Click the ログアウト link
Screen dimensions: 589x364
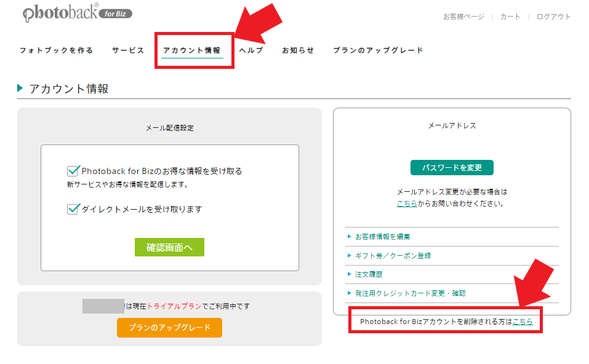(553, 17)
